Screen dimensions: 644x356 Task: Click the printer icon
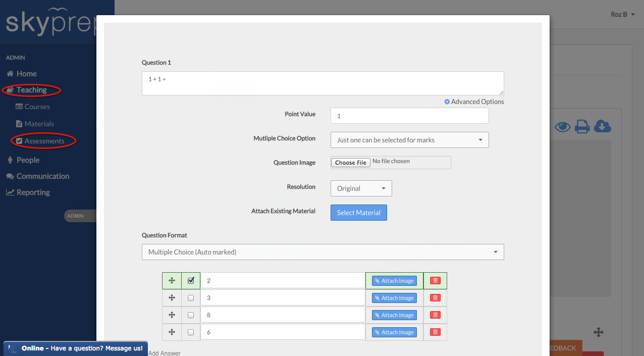coord(582,127)
